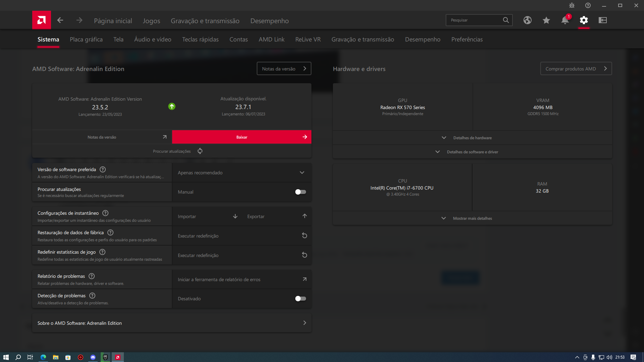Open the notifications bell icon
Screen dimensions: 644x362
(x=565, y=20)
